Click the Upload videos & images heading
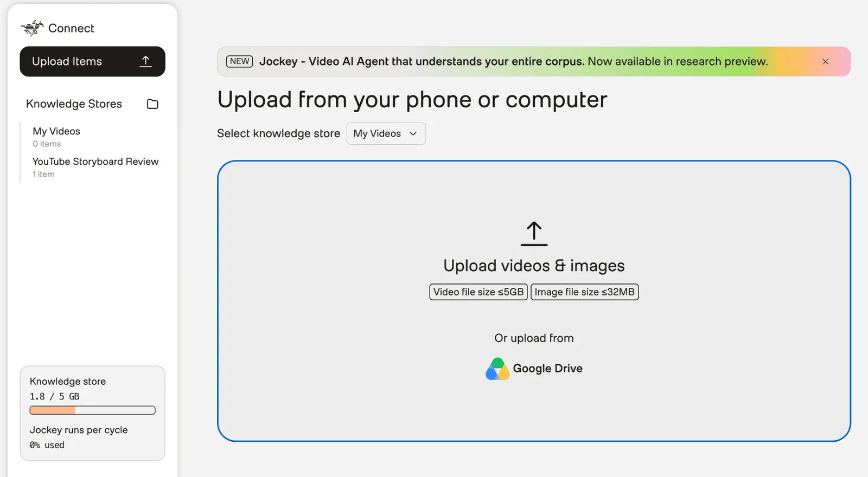 tap(534, 266)
